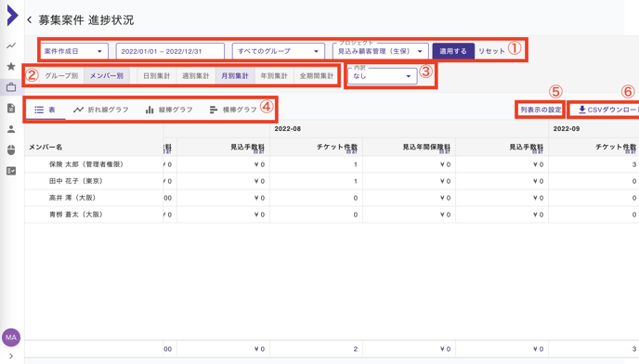Screen dimensions: 639x364
Task: Click the 2022-08 month header
Action: [287, 129]
